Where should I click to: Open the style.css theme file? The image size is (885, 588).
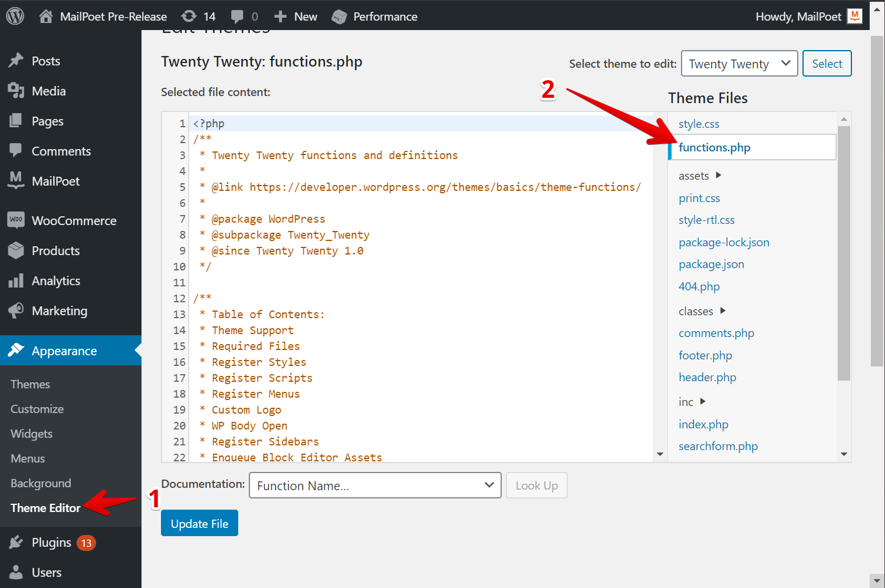699,124
